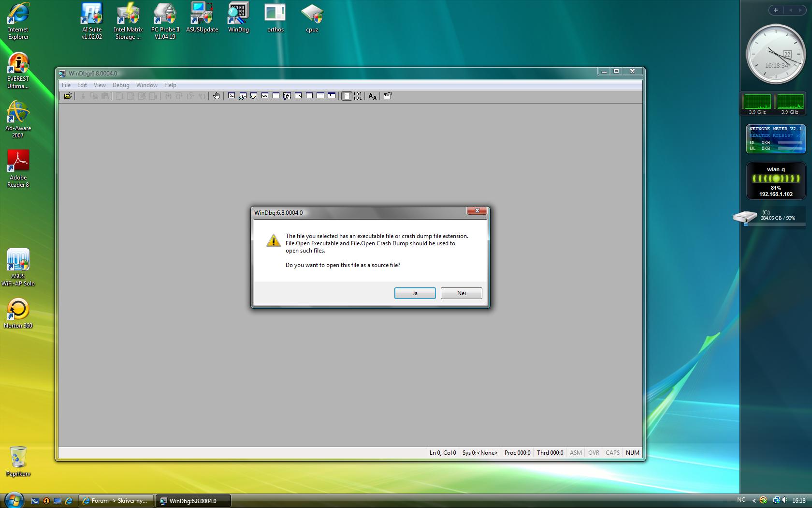Toggle Source mode off (101) button
The width and height of the screenshot is (812, 508).
[x=357, y=96]
